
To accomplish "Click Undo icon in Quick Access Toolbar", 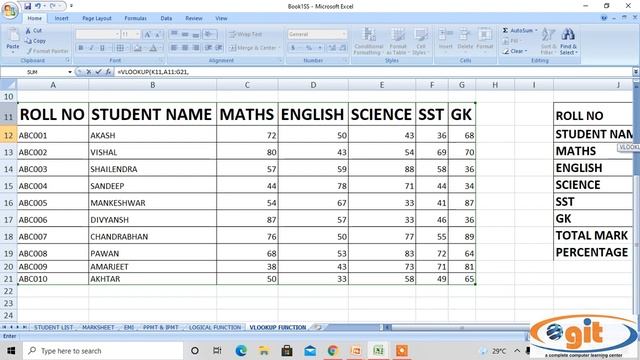I will pyautogui.click(x=38, y=6).
